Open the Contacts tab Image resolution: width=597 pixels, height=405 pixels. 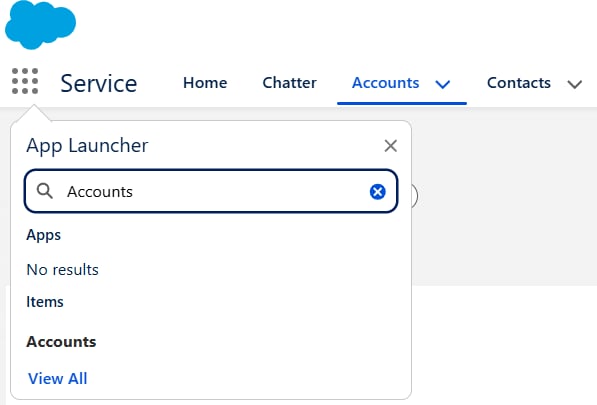[x=519, y=83]
